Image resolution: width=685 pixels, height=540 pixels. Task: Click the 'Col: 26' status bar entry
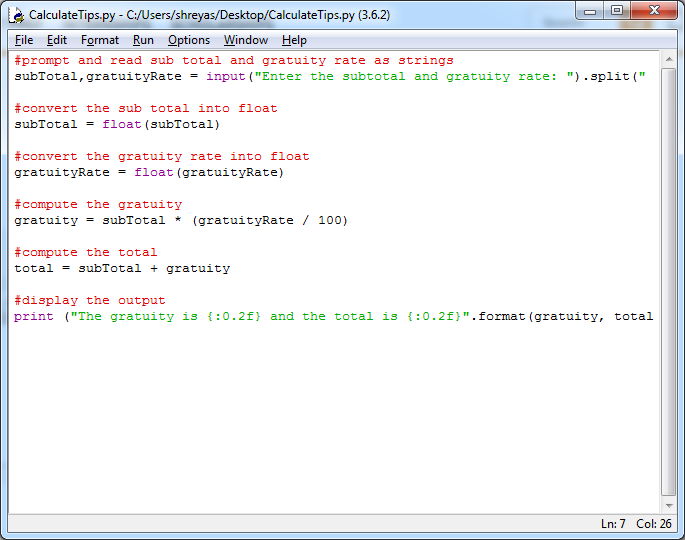(x=654, y=523)
